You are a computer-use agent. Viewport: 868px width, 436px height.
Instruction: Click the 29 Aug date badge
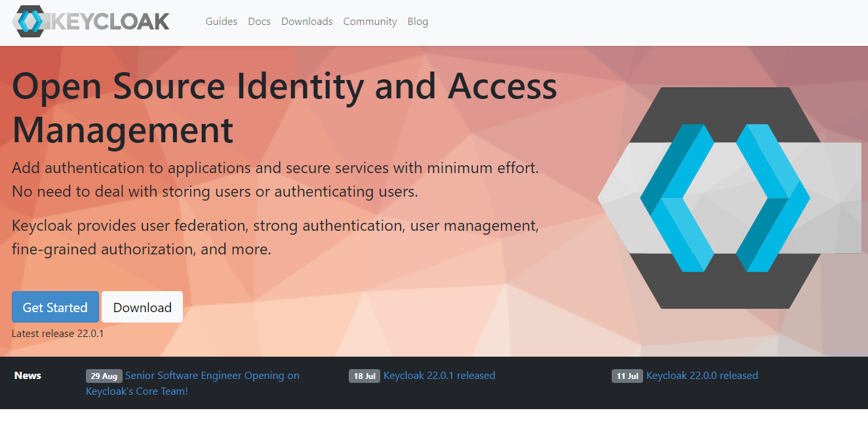coord(104,376)
